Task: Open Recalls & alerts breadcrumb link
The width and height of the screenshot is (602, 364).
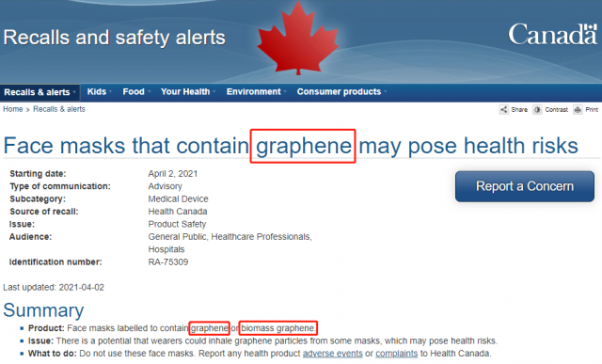Action: point(59,109)
